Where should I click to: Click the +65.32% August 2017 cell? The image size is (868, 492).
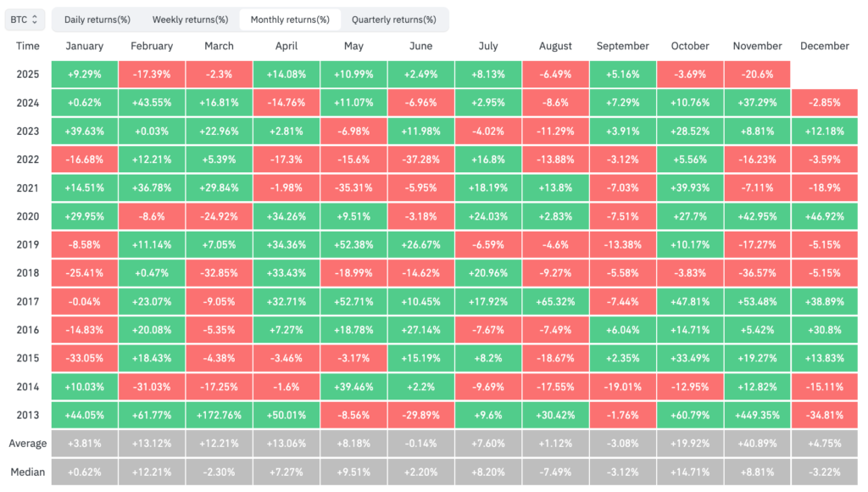tap(555, 301)
